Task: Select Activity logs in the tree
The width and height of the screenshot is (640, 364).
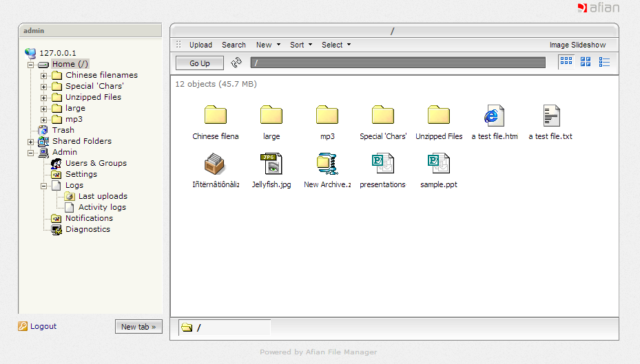Action: pyautogui.click(x=102, y=207)
